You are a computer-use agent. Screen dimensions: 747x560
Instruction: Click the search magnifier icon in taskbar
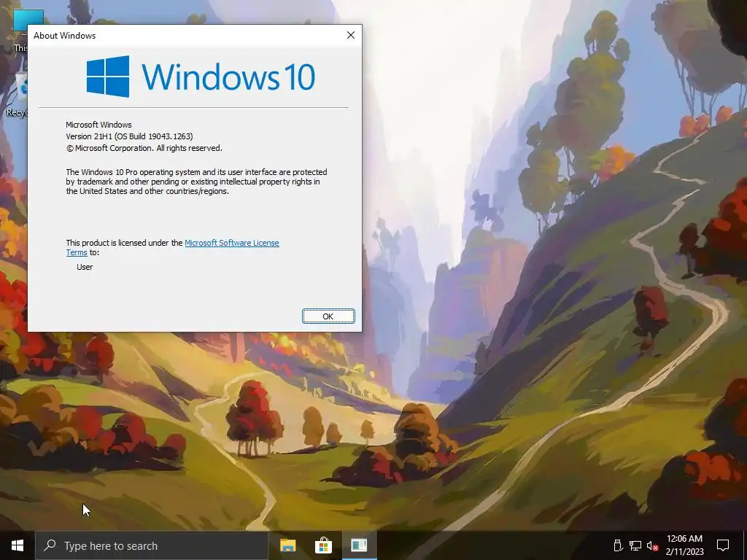click(50, 545)
